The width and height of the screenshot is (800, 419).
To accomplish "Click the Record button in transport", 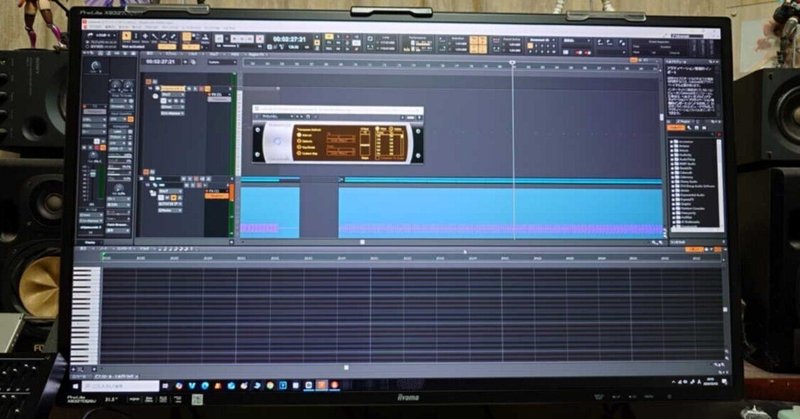I will (260, 39).
